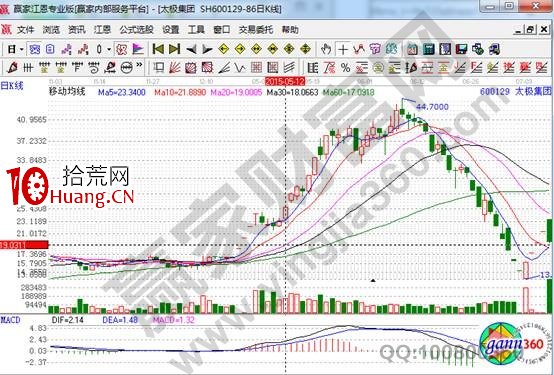This screenshot has height=375, width=554.
Task: Click the ## vertical-lines grid icon
Action: tap(28, 67)
